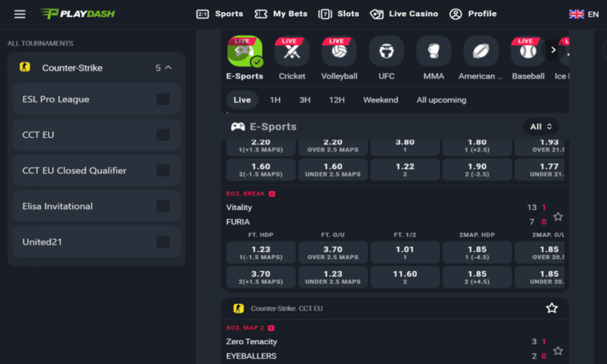
Task: Switch to the 1H time filter
Action: 275,100
